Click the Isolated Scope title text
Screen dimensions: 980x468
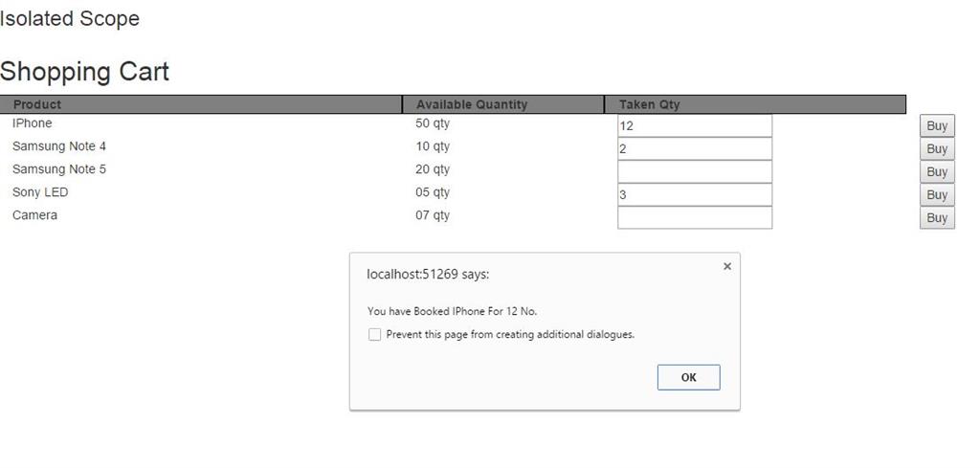coord(70,19)
